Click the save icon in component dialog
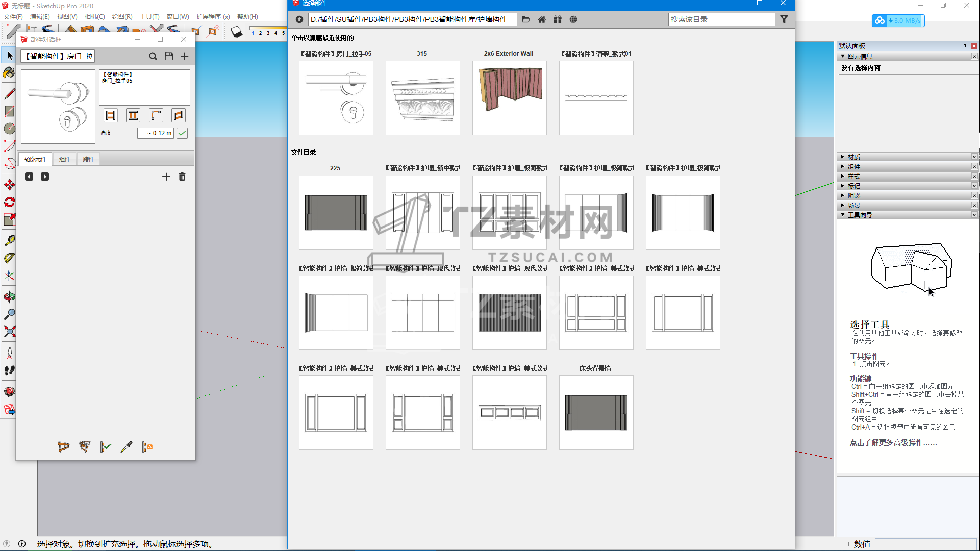Image resolution: width=980 pixels, height=551 pixels. 169,56
